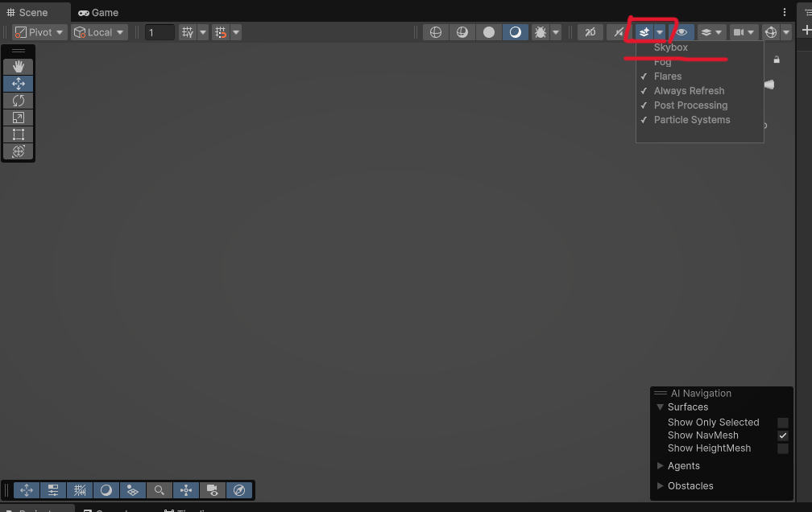Select the Scale tool
Image resolution: width=812 pixels, height=512 pixels.
[19, 118]
